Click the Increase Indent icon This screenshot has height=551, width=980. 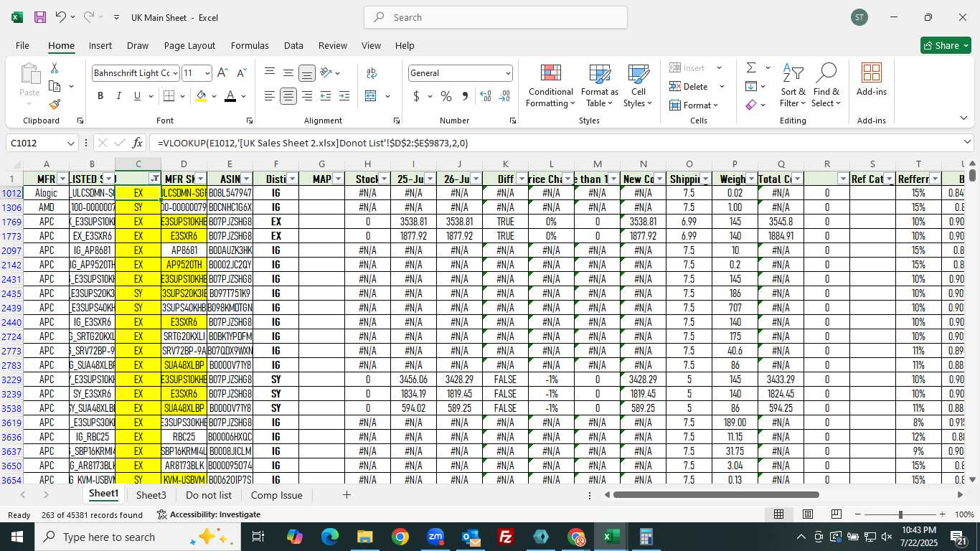(x=344, y=96)
